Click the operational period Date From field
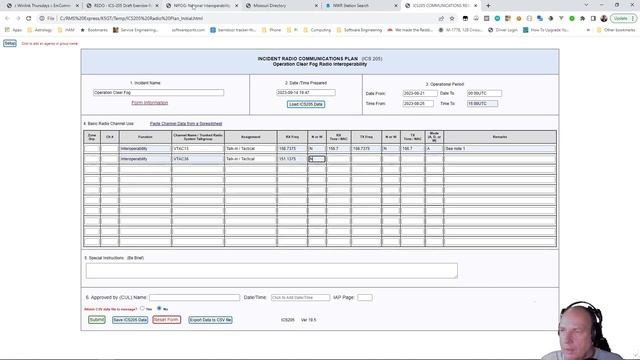 point(420,93)
